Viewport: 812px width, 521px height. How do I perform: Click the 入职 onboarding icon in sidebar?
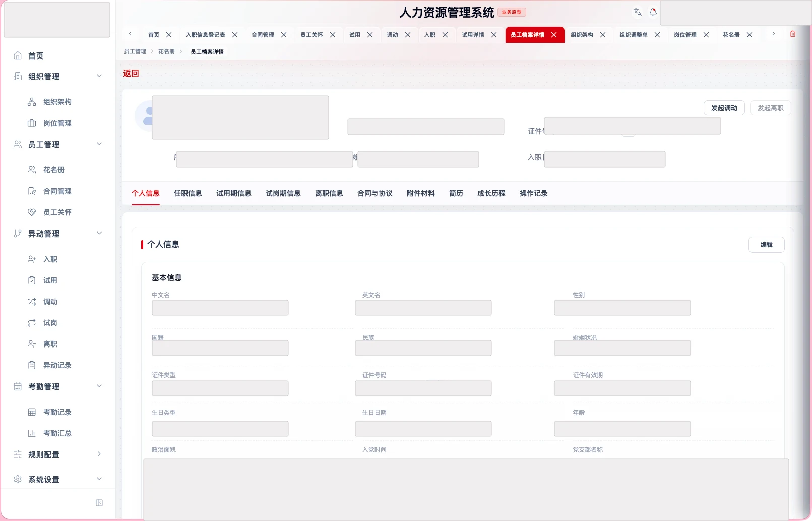32,259
